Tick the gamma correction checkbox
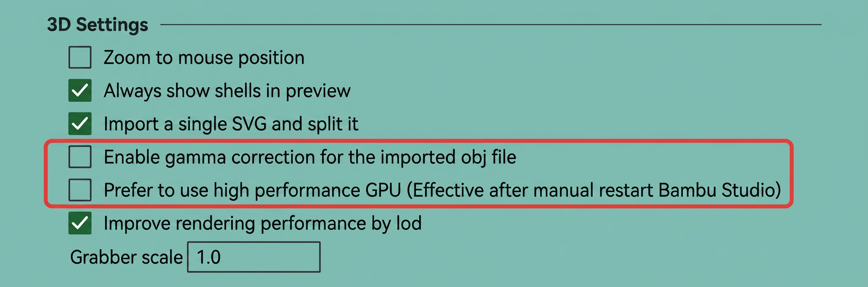This screenshot has width=868, height=287. tap(80, 157)
